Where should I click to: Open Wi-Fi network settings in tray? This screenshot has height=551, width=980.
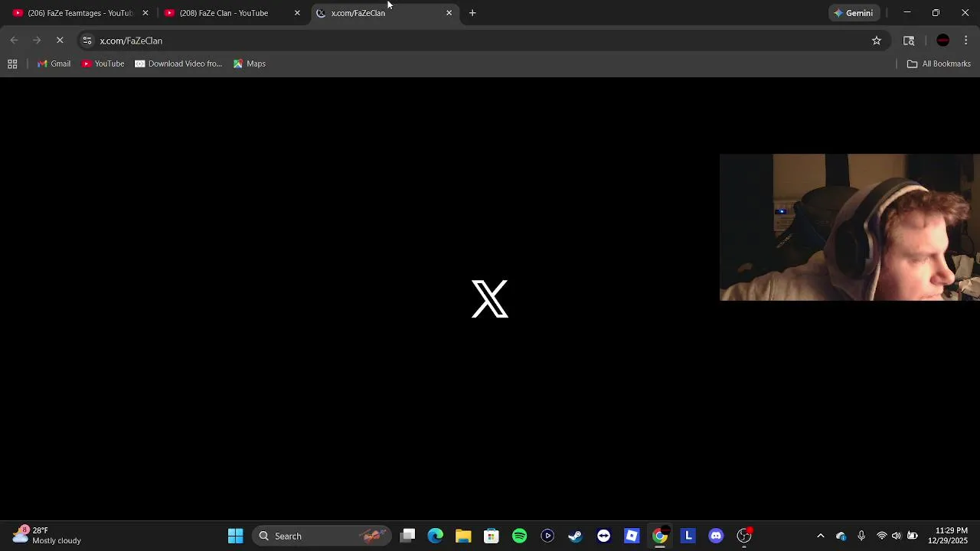(x=882, y=536)
